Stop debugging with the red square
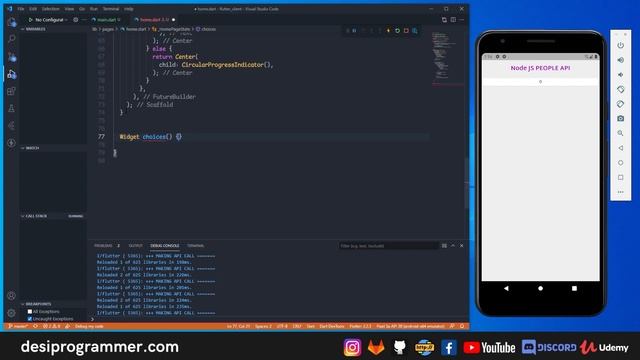The width and height of the screenshot is (640, 360). [406, 31]
